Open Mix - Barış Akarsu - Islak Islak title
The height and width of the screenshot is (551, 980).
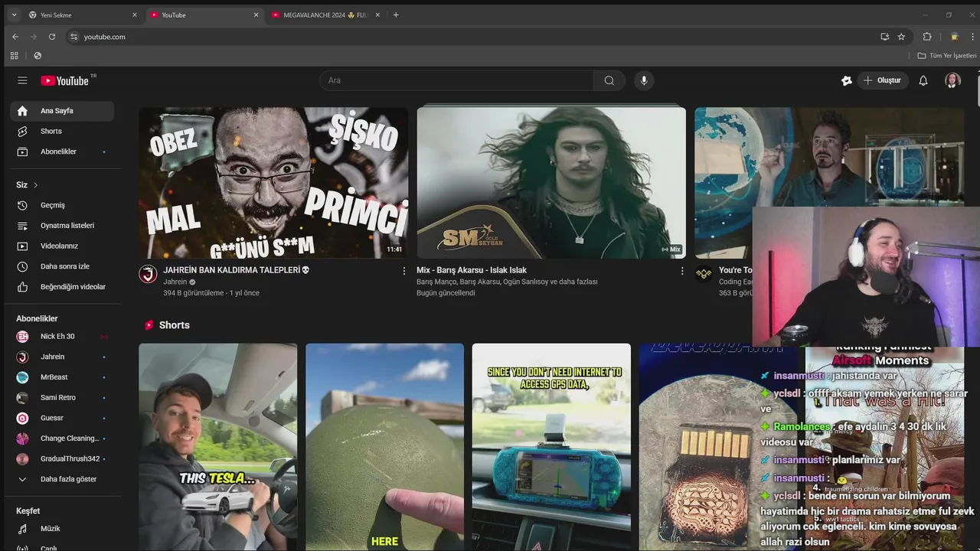pos(472,270)
